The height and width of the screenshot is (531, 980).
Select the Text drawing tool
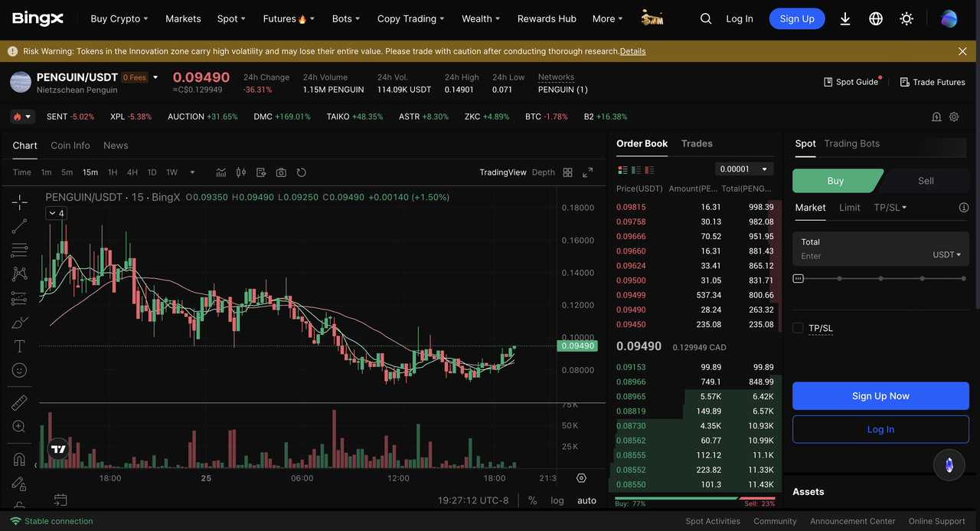click(x=19, y=346)
